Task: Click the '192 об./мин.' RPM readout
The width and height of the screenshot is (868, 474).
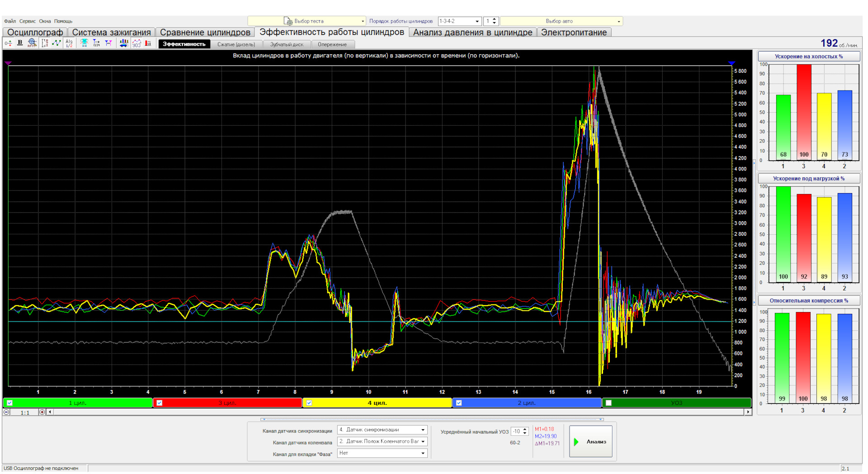Action: pos(839,43)
